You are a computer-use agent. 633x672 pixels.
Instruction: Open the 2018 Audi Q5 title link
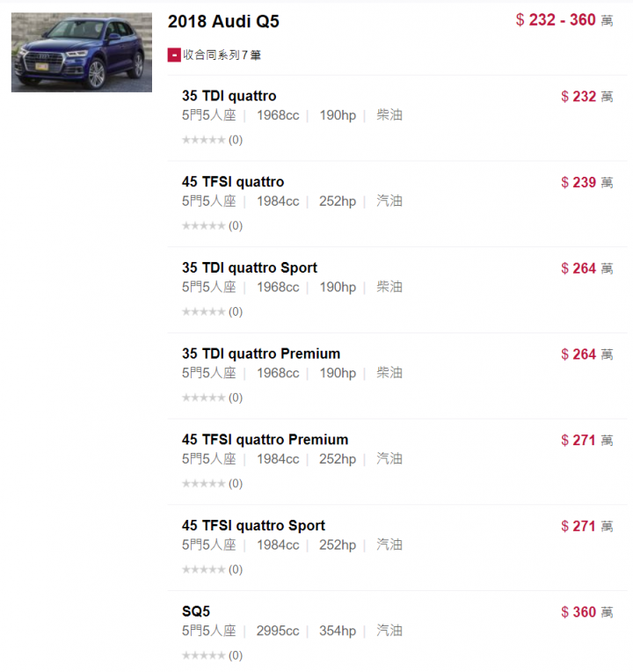pos(223,21)
